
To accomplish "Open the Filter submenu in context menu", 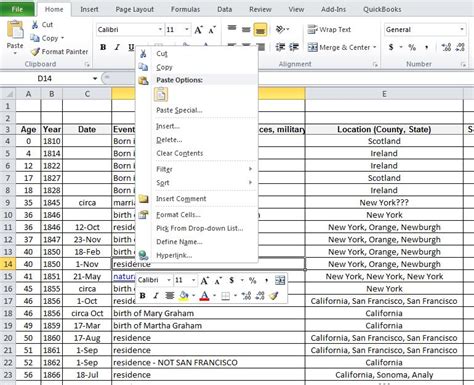I will tap(197, 169).
